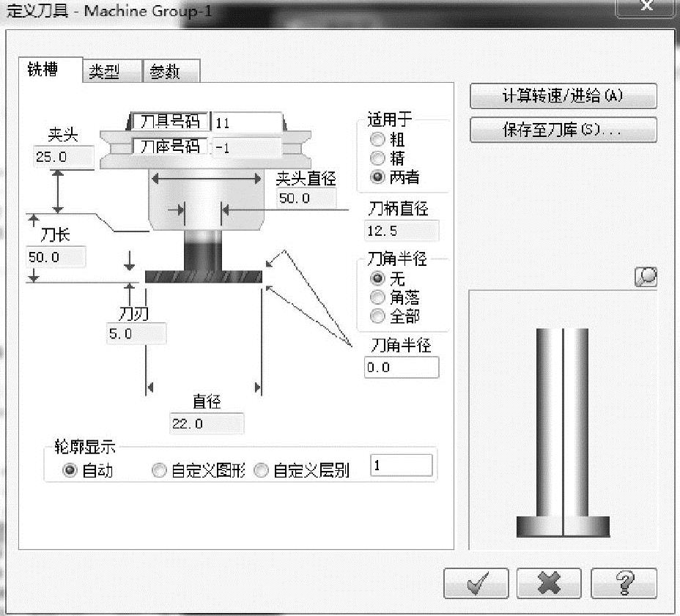Click the 刀柄直径 field with 12.5
680x616 pixels.
point(402,231)
